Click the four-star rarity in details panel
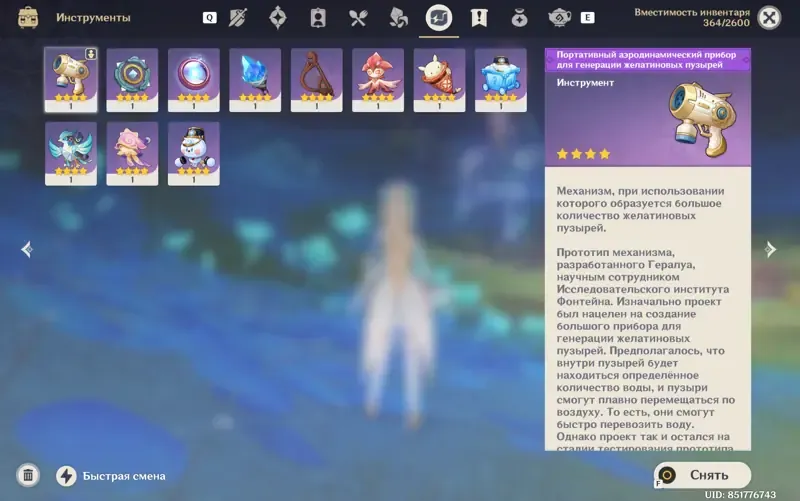 583,154
